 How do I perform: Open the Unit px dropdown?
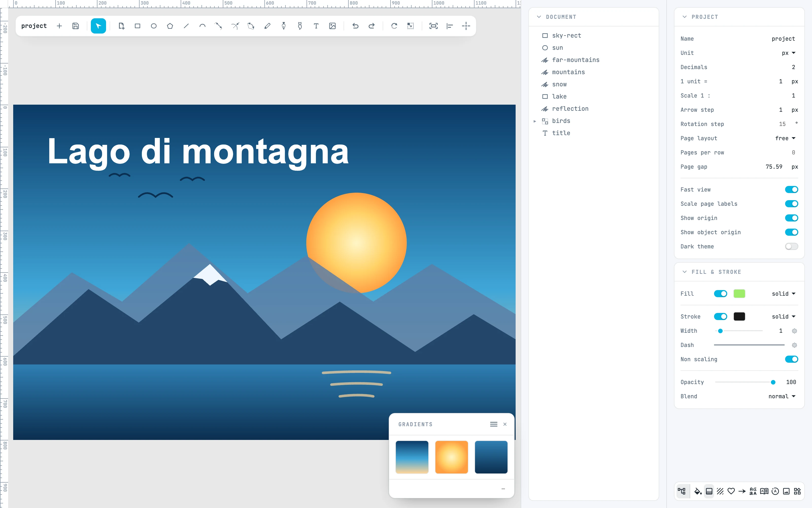tap(788, 53)
